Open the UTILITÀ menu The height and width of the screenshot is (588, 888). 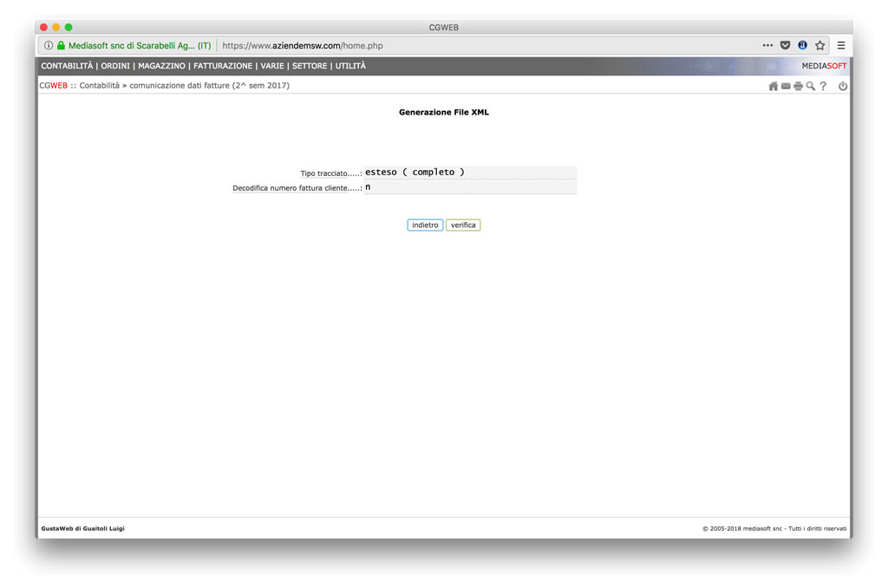point(350,66)
